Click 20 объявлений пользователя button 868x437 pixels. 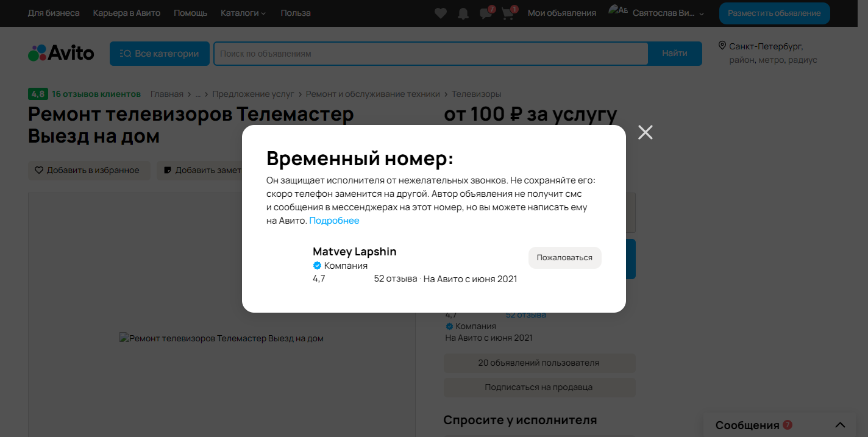point(539,363)
